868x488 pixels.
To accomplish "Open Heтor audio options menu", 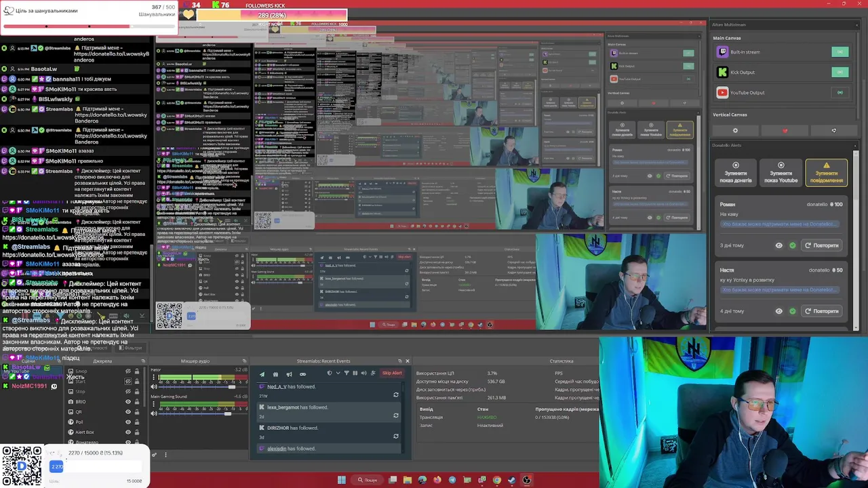I will coord(153,378).
